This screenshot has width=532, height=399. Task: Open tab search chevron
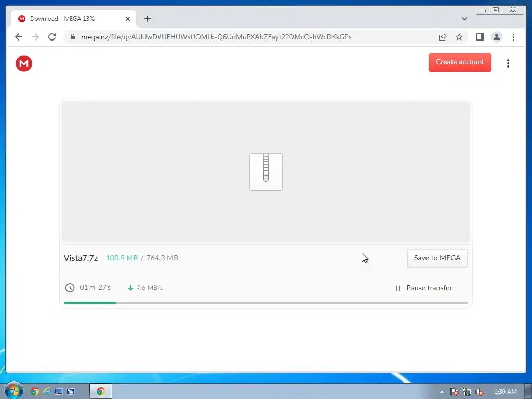464,19
